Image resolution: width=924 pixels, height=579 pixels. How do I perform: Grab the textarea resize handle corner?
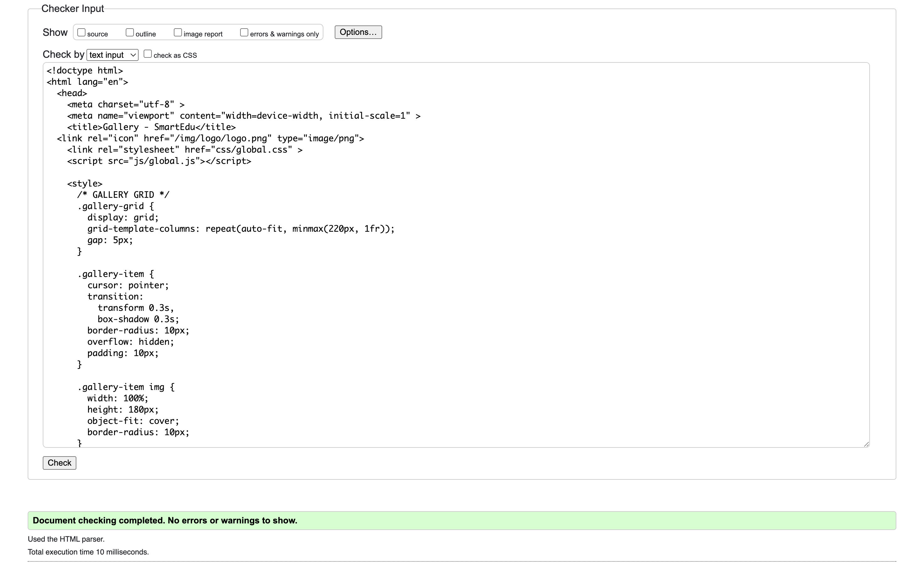pyautogui.click(x=866, y=444)
